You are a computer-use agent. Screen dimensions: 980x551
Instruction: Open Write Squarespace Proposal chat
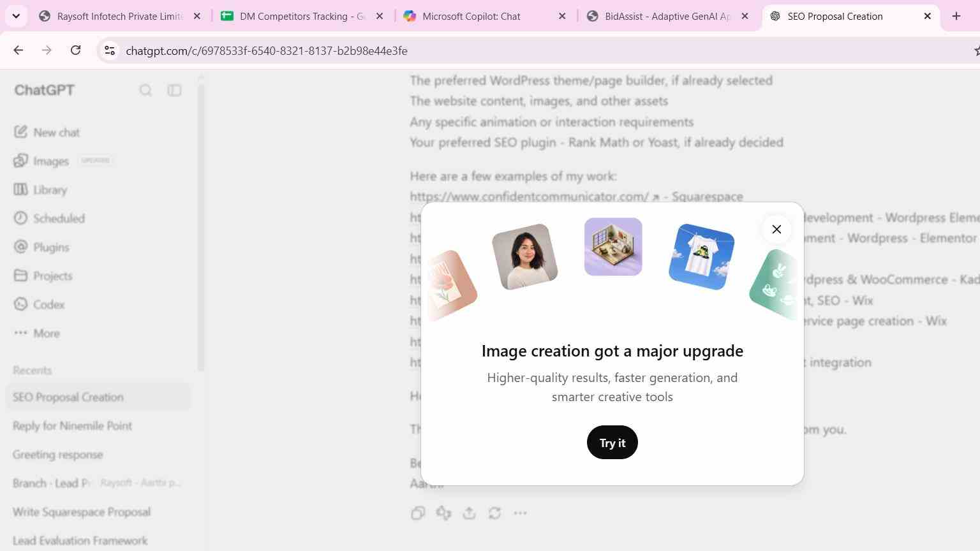pyautogui.click(x=82, y=512)
